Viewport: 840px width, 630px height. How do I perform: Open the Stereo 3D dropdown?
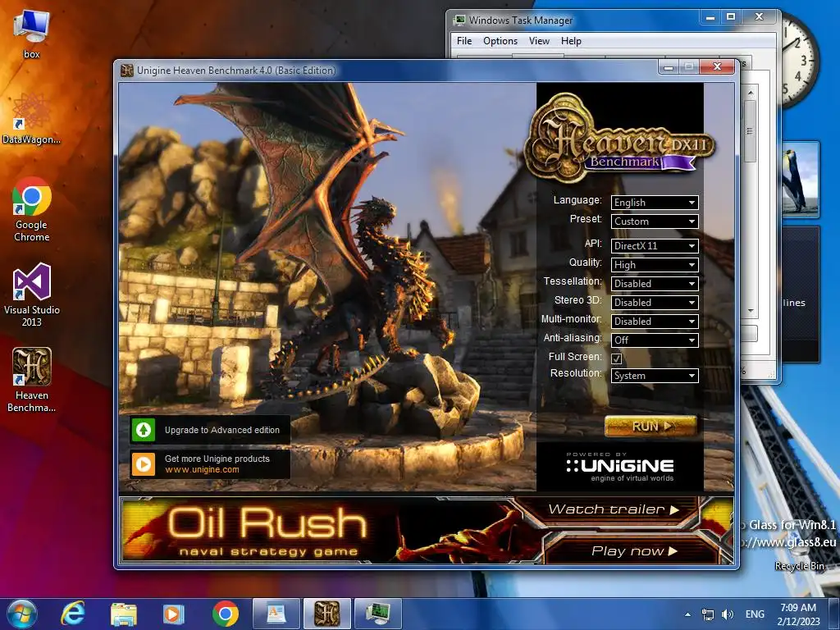[x=655, y=302]
